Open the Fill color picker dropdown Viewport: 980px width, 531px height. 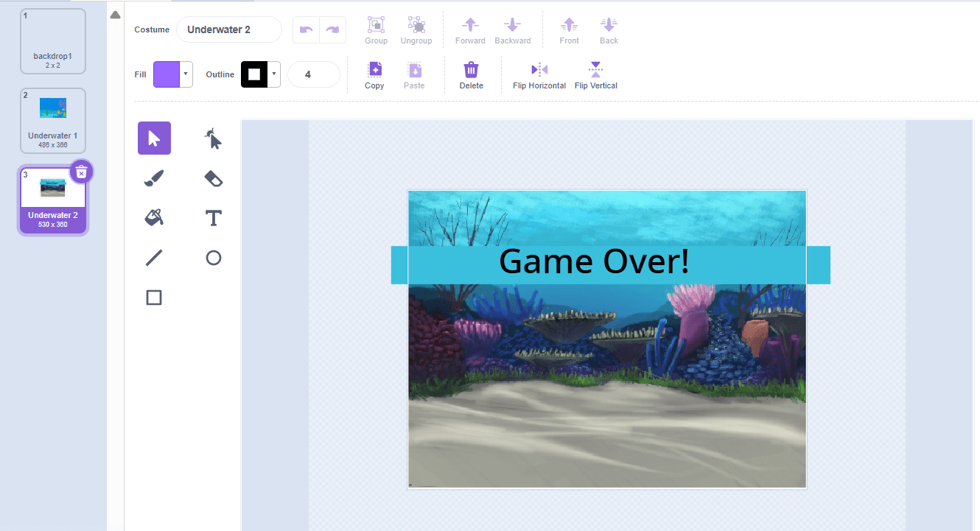pos(186,74)
